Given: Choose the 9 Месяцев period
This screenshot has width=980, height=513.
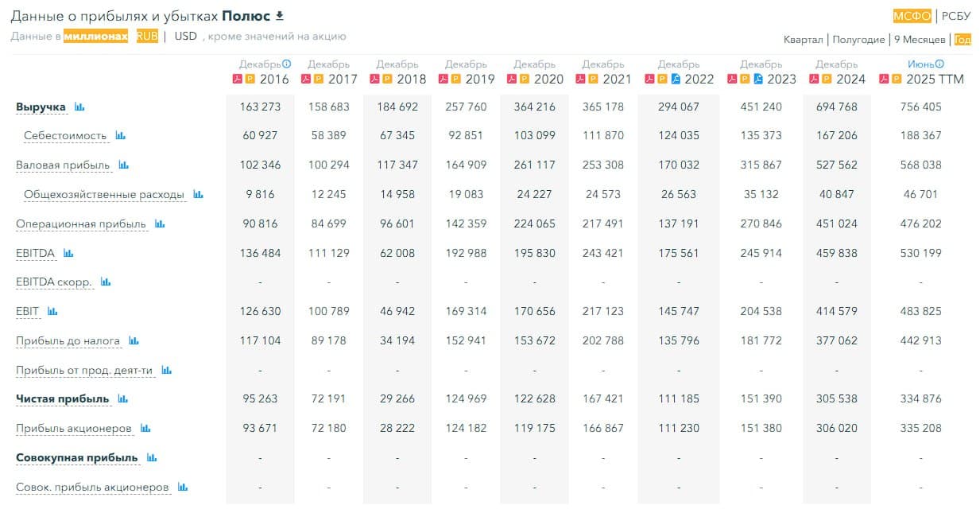Looking at the screenshot, I should pos(920,40).
